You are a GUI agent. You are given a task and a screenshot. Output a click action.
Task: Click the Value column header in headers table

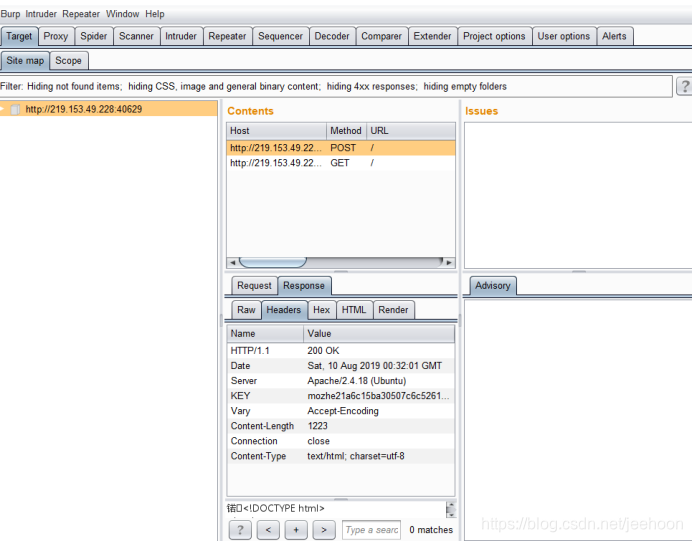(x=379, y=334)
